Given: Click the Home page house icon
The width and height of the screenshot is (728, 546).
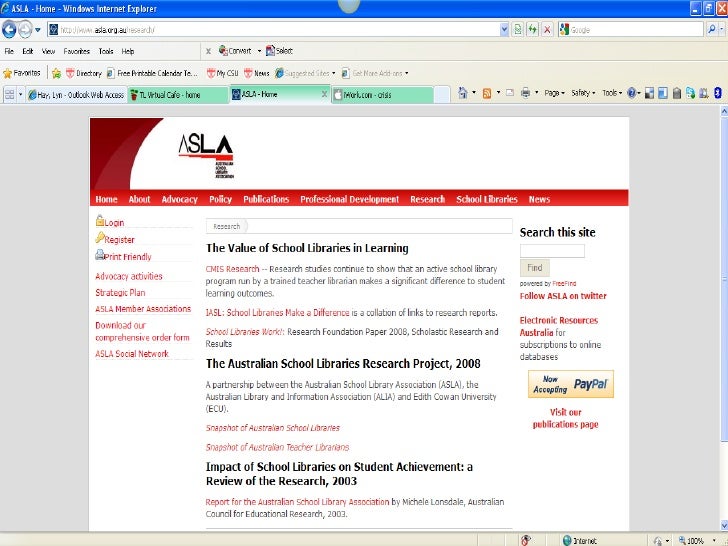Looking at the screenshot, I should point(463,93).
